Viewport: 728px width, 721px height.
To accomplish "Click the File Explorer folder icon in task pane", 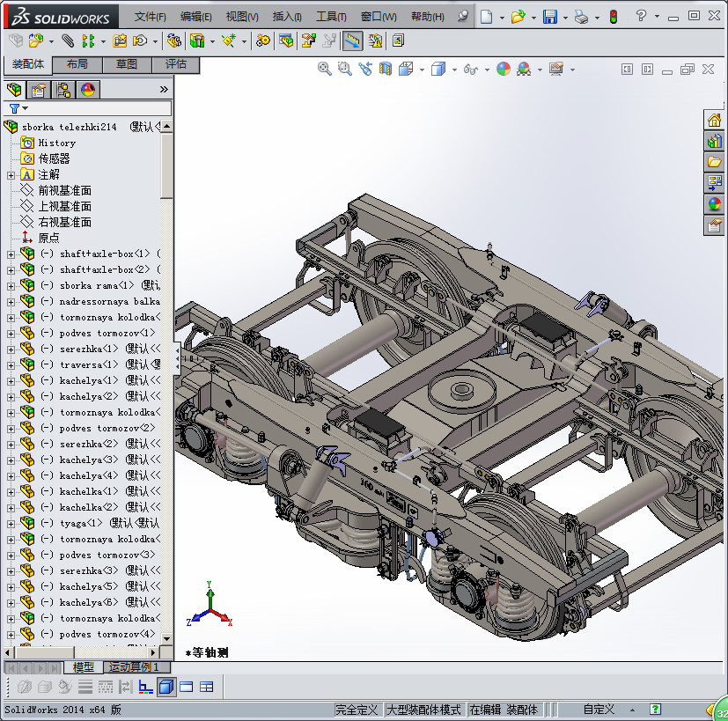I will 714,162.
